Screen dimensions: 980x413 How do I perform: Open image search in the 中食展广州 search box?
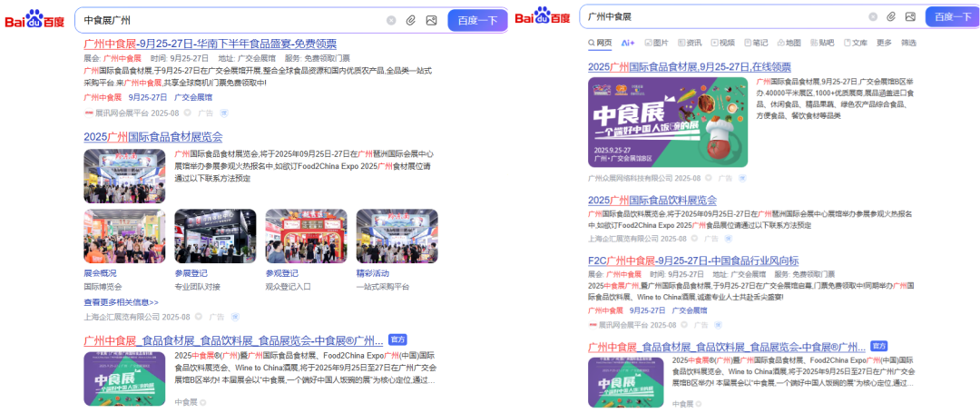pyautogui.click(x=431, y=20)
